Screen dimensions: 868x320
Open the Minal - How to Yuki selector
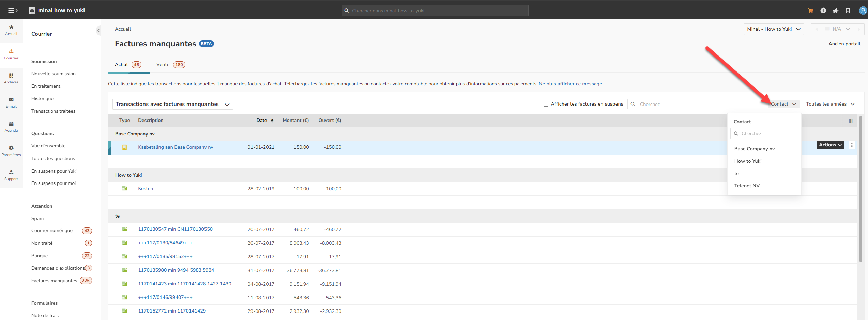pyautogui.click(x=774, y=29)
